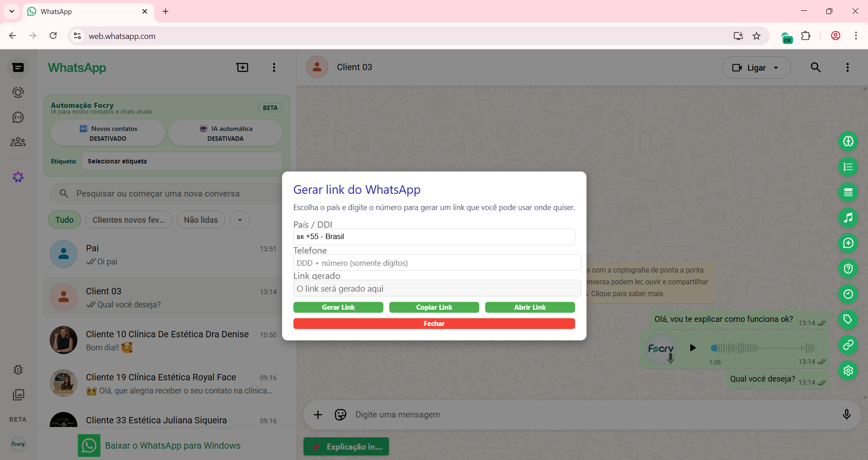Enable the IA automática toggle
868x460 pixels.
pyautogui.click(x=225, y=133)
